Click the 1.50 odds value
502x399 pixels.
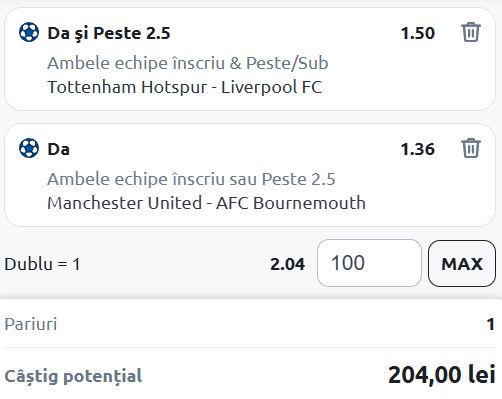pyautogui.click(x=418, y=33)
